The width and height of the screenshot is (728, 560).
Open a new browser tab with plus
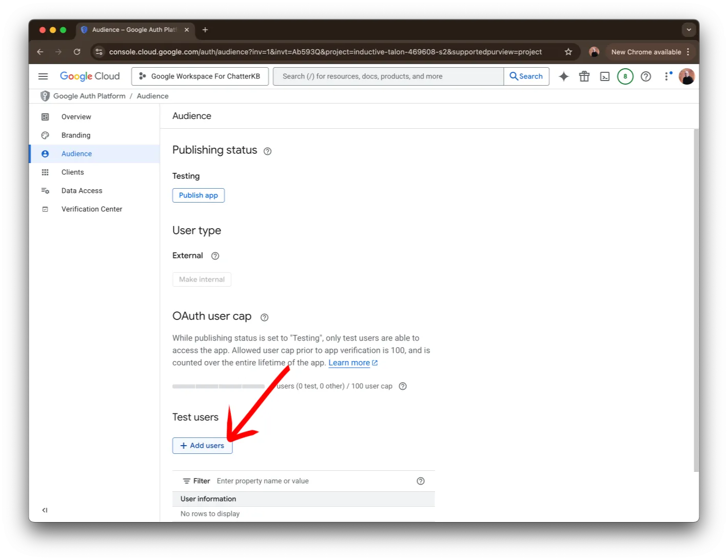click(205, 30)
